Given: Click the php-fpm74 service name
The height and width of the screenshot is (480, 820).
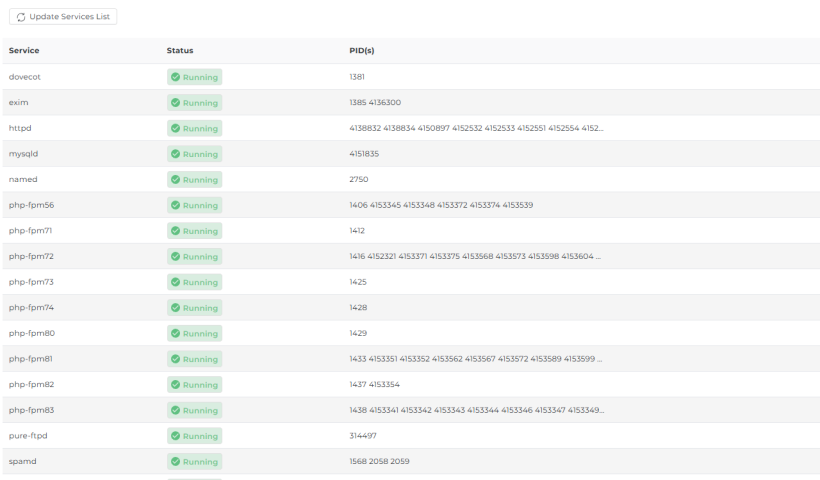Looking at the screenshot, I should pyautogui.click(x=31, y=307).
